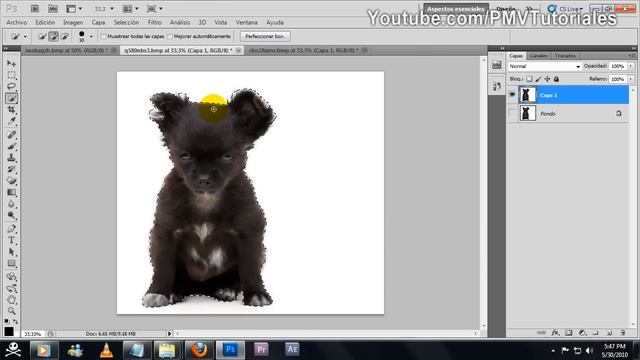The height and width of the screenshot is (360, 640).
Task: Select the Brush tool
Action: click(11, 146)
